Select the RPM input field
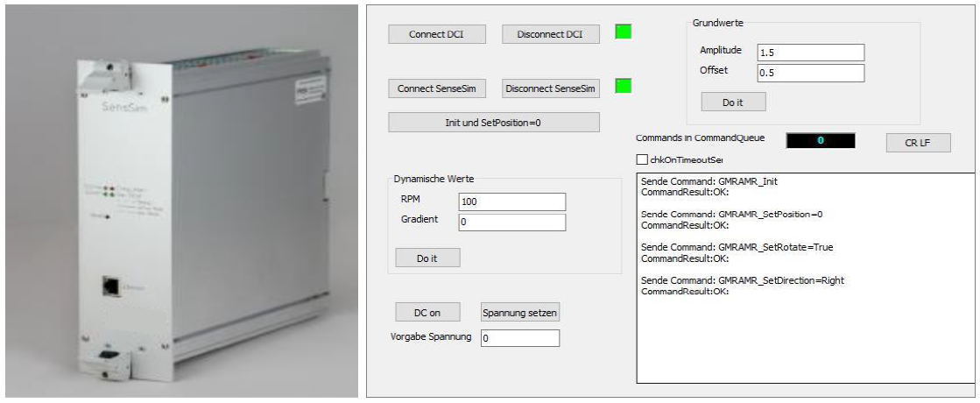Screen dimensions: 980x403 click(x=512, y=201)
